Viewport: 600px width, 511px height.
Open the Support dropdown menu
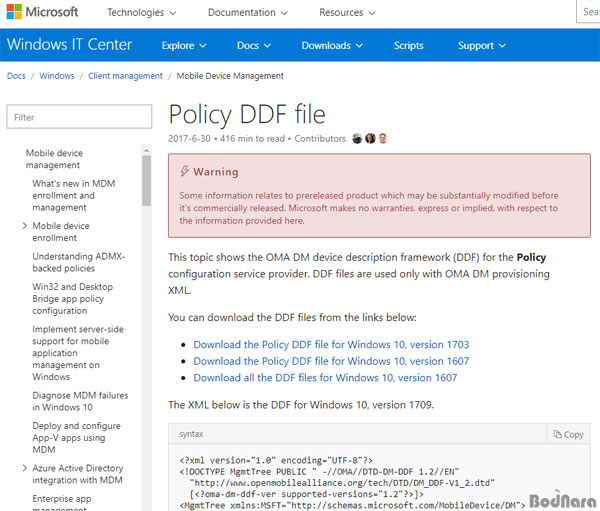click(x=482, y=46)
